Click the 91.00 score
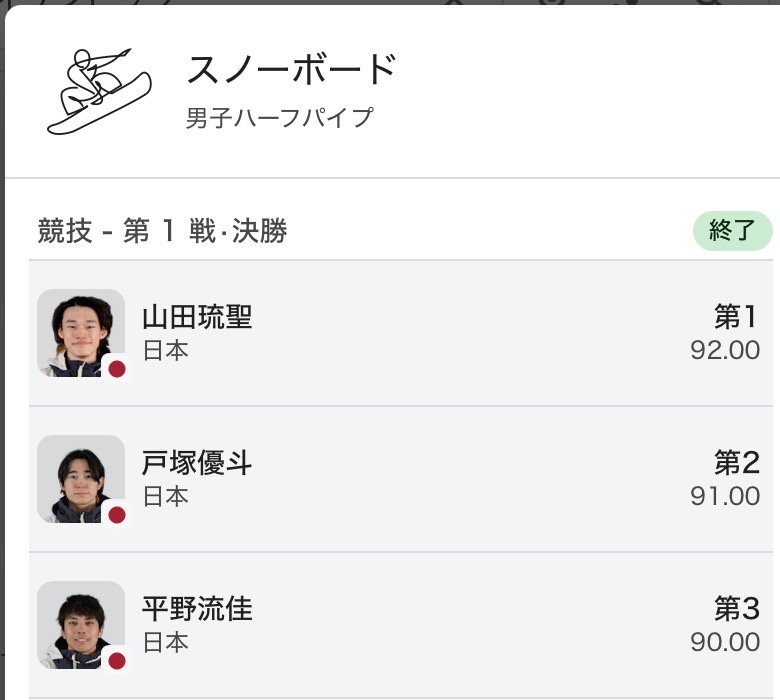 click(x=725, y=497)
